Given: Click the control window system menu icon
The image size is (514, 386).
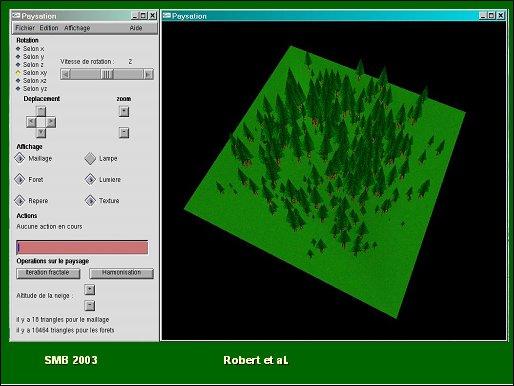Looking at the screenshot, I should 16,16.
